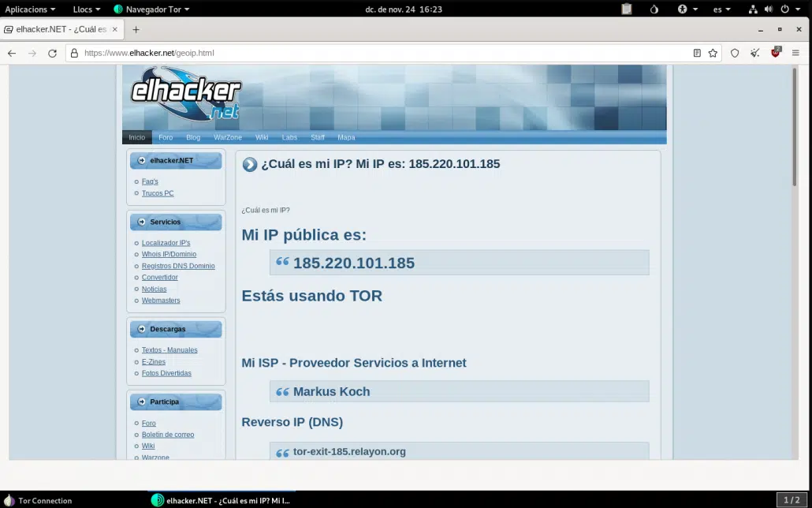Open the Textos - Manuales link
Image resolution: width=812 pixels, height=508 pixels.
pos(169,350)
